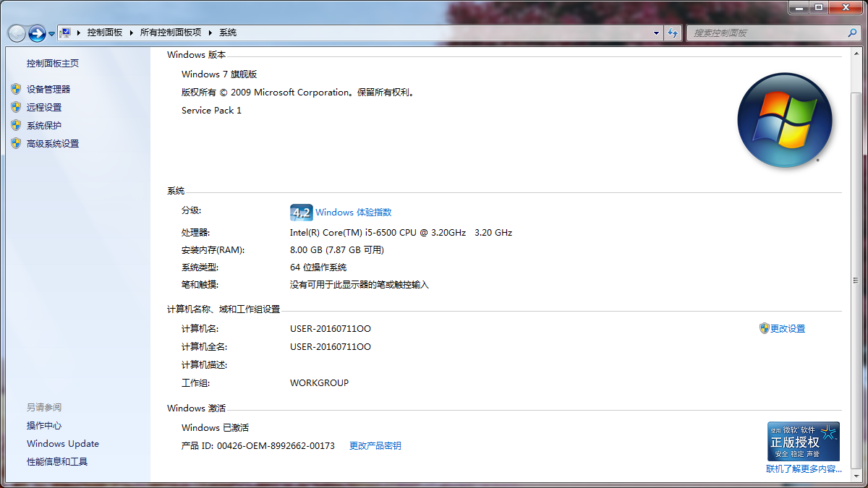
Task: Click the 另请参阅 heading
Action: pos(44,408)
